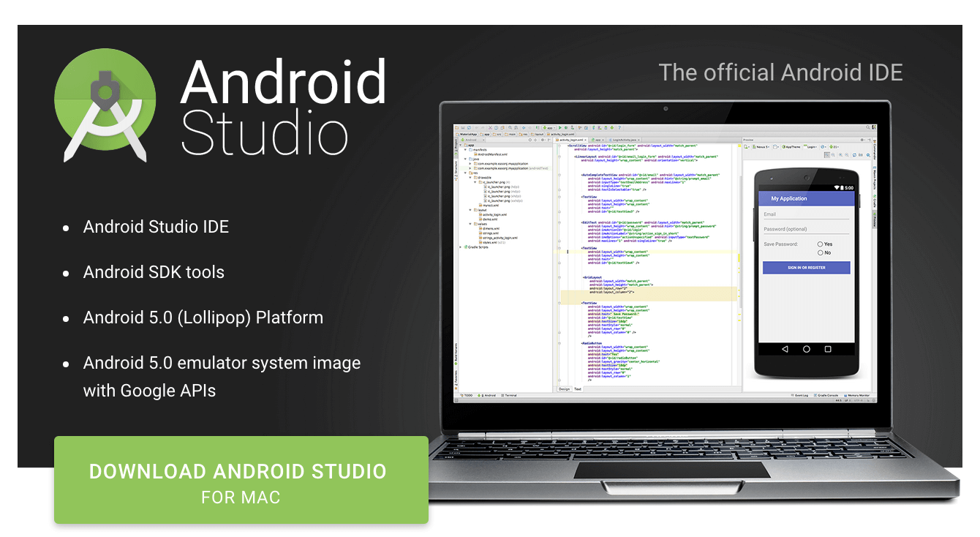Collapse the manifests folder in project tree

tap(465, 150)
